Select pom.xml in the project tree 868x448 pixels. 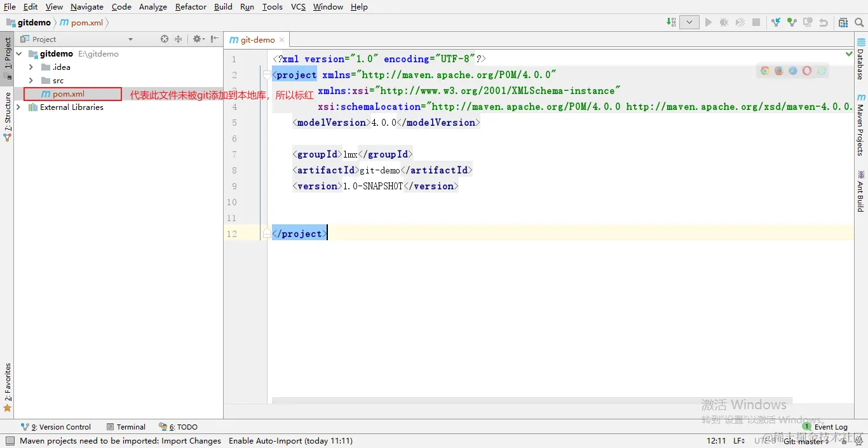pyautogui.click(x=68, y=94)
